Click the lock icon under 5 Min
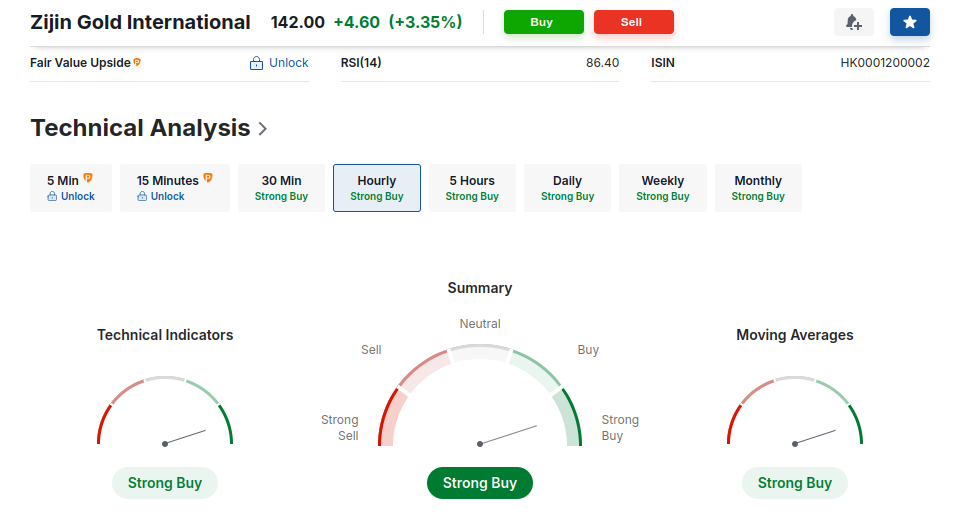This screenshot has width=959, height=532. 52,197
